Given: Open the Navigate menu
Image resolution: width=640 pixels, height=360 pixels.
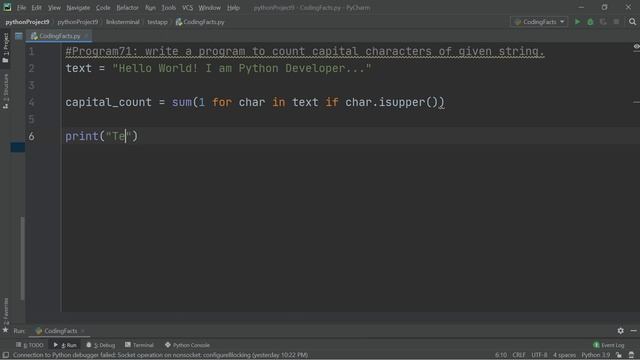Looking at the screenshot, I should coord(78,7).
